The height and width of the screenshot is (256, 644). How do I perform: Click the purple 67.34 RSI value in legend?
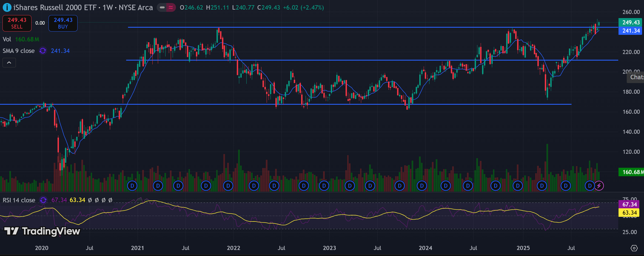click(x=59, y=200)
